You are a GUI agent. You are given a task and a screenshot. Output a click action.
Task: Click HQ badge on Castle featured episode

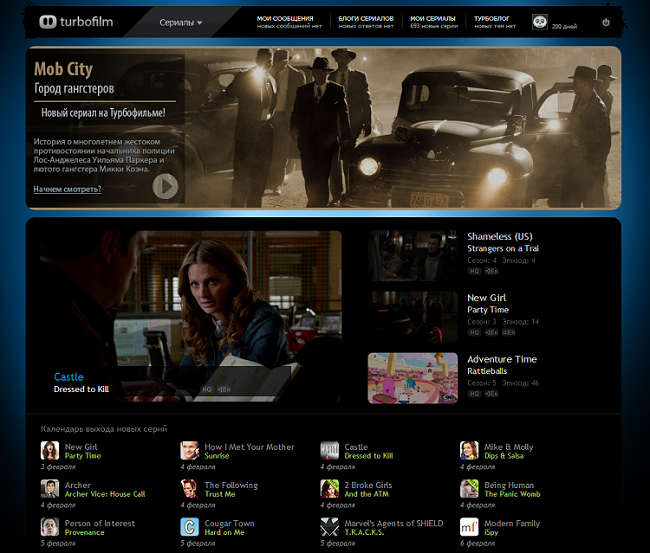pyautogui.click(x=206, y=389)
